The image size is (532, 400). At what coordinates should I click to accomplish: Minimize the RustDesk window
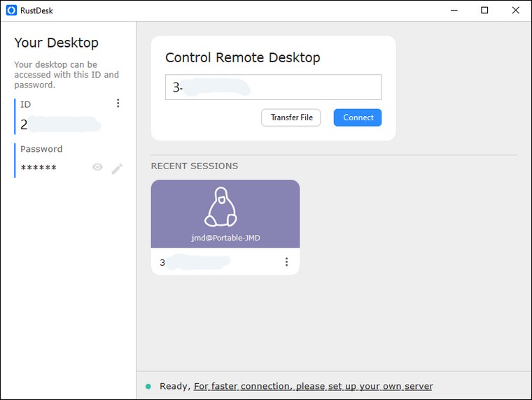tap(454, 10)
